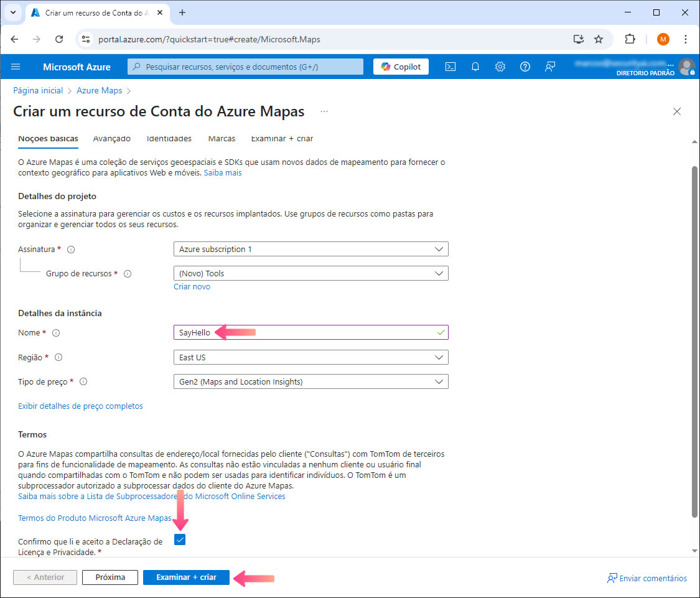Click the info icon next to Tipo de preço
Screen dimensions: 700x598
point(83,381)
